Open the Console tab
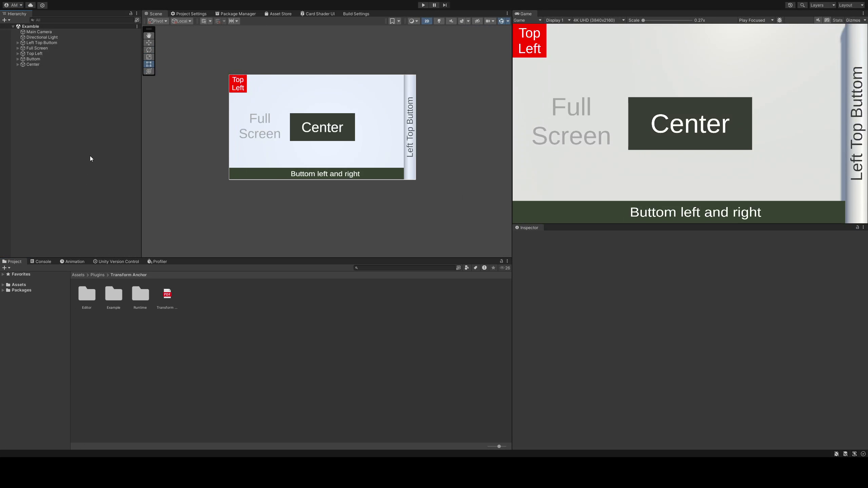Image resolution: width=868 pixels, height=488 pixels. click(41, 262)
